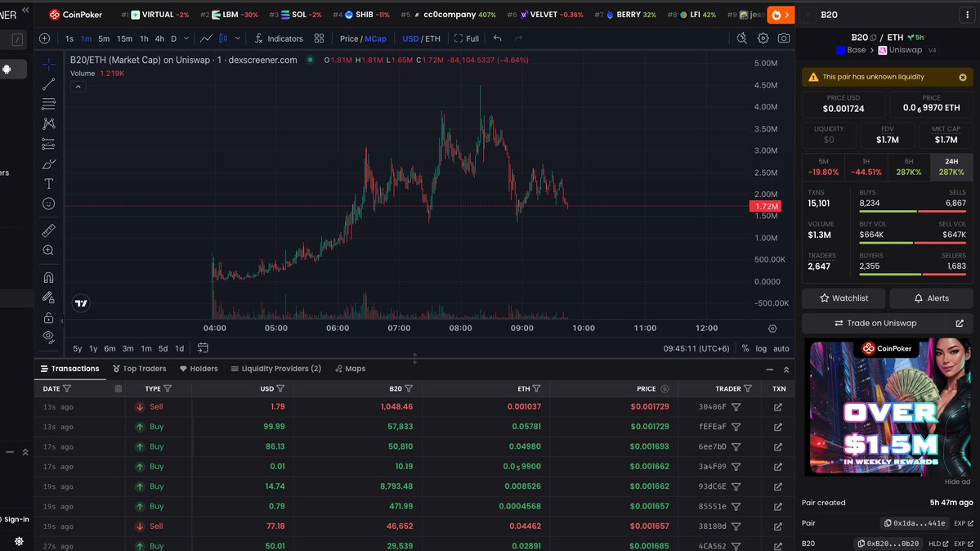Filter transactions by DATE column
The width and height of the screenshot is (980, 551).
[67, 389]
